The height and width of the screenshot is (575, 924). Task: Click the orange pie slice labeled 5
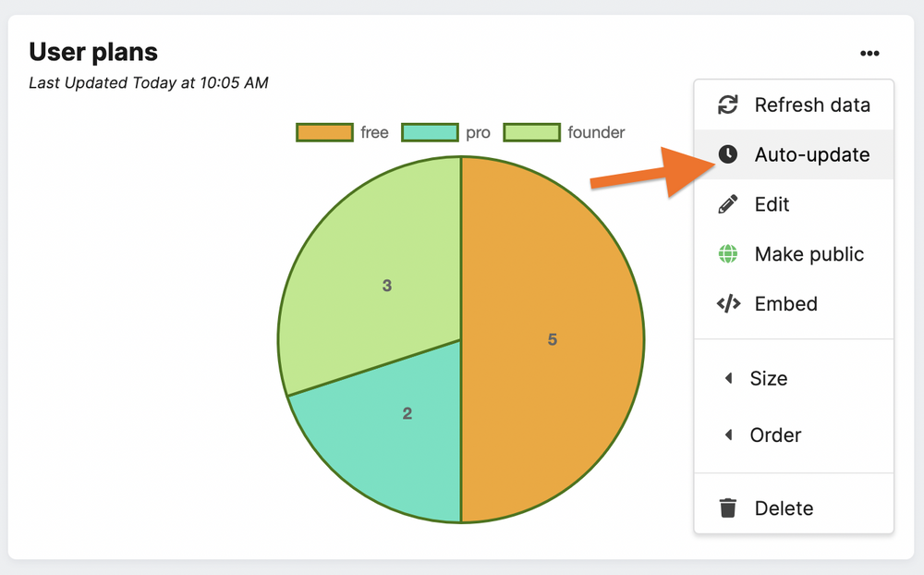554,339
